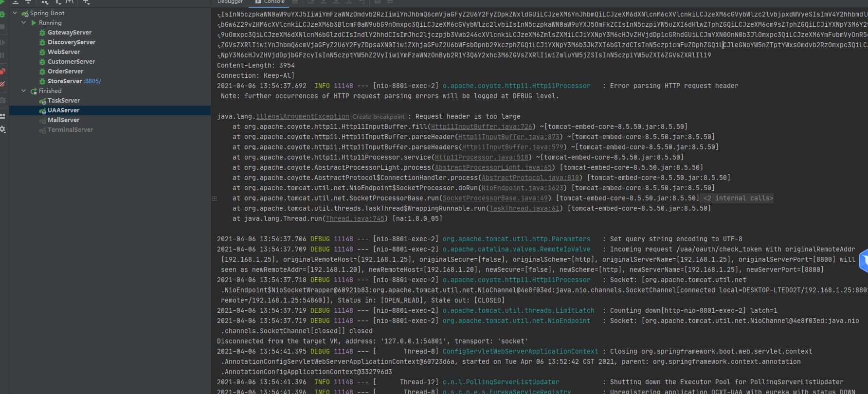868x394 pixels.
Task: Collapse the Spring Boot tree node
Action: click(x=15, y=13)
